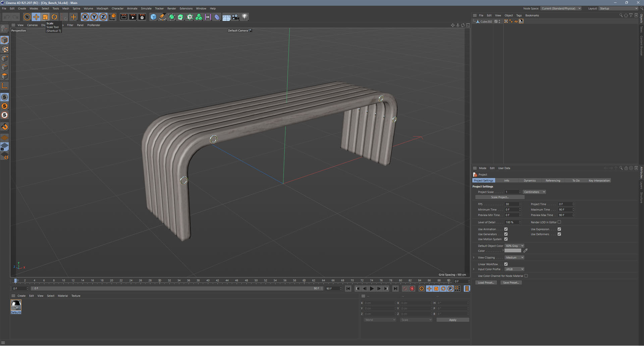644x346 pixels.
Task: Add a Light object
Action: coord(245,17)
